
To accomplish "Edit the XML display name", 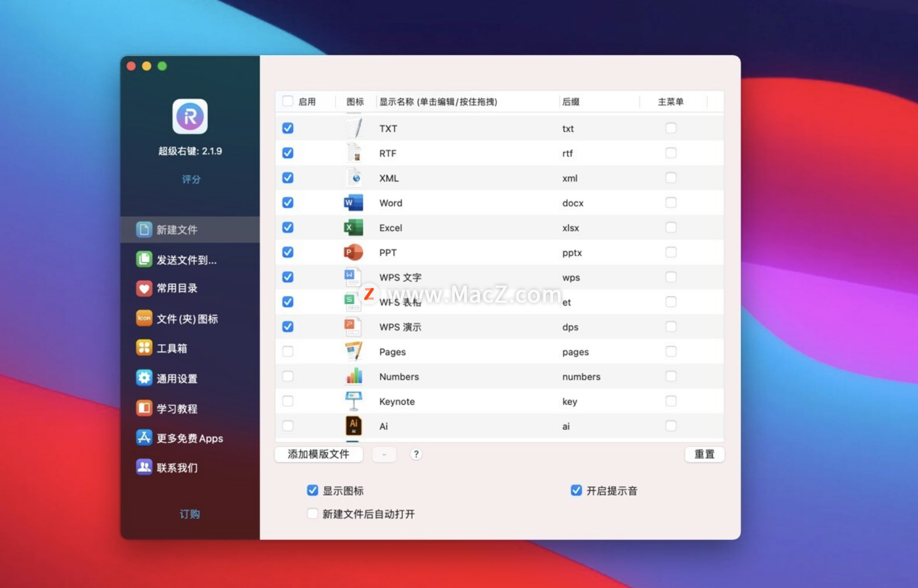I will (x=389, y=178).
